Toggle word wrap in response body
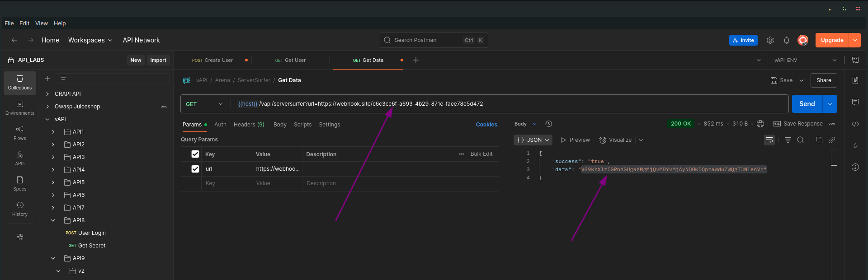Image resolution: width=868 pixels, height=280 pixels. click(769, 140)
